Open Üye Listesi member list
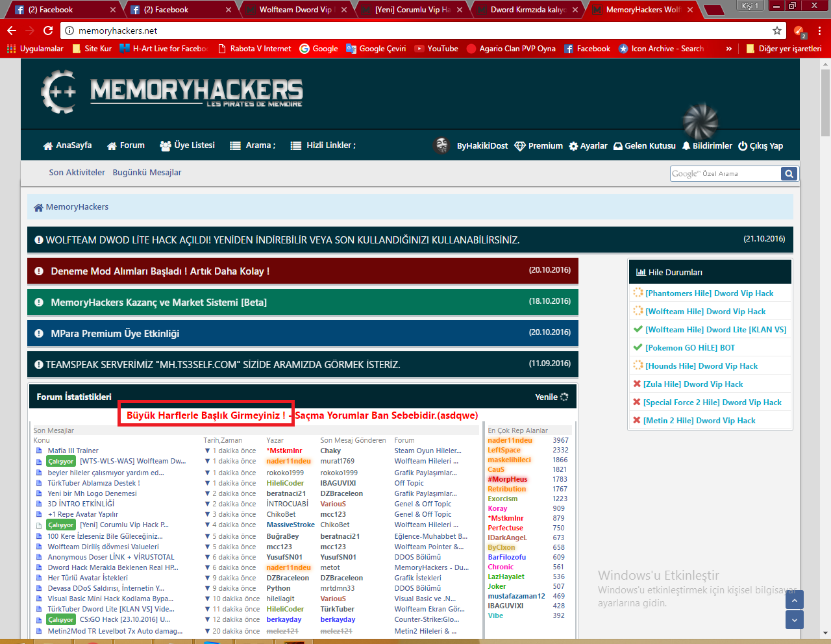Screen dimensions: 831x644 coord(187,145)
